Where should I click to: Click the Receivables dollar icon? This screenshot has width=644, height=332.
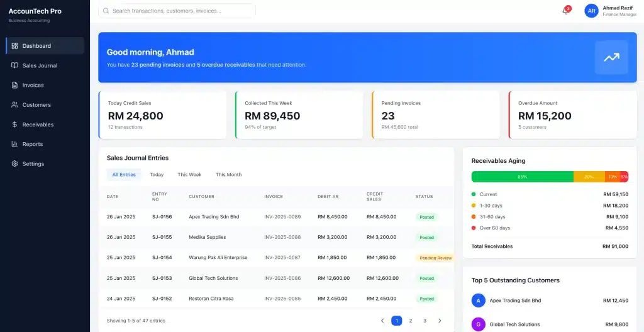click(x=15, y=124)
